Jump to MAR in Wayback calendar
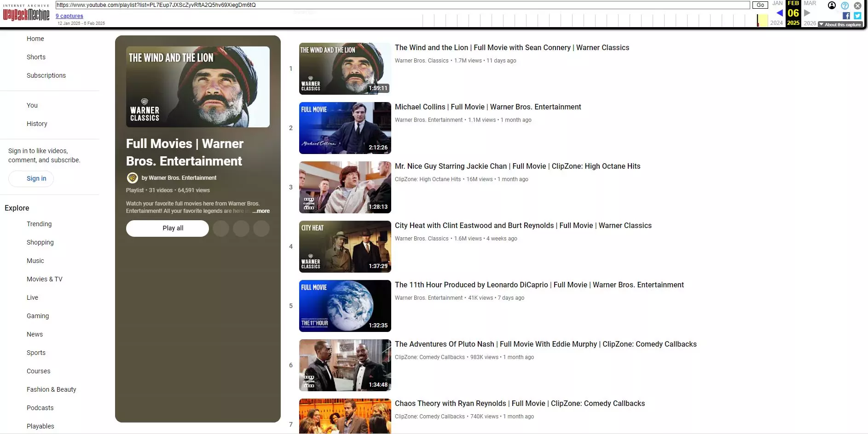 810,3
